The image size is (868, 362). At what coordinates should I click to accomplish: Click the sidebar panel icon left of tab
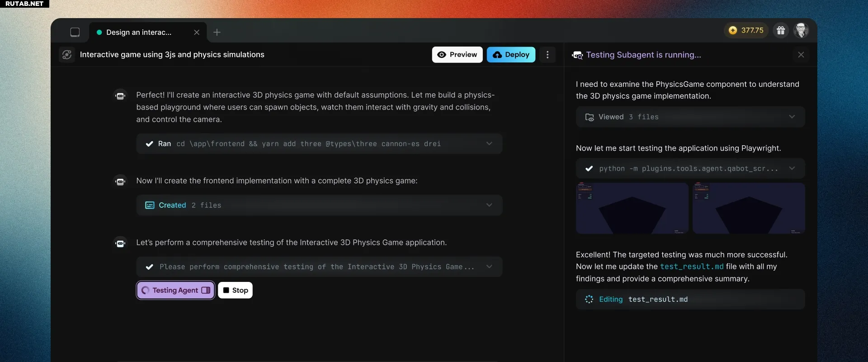[x=75, y=32]
